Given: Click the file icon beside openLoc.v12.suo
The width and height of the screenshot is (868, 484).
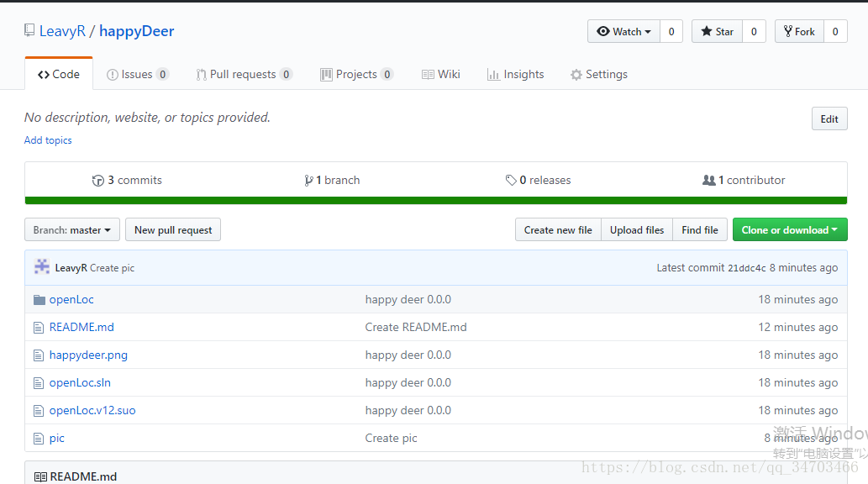Looking at the screenshot, I should (38, 410).
